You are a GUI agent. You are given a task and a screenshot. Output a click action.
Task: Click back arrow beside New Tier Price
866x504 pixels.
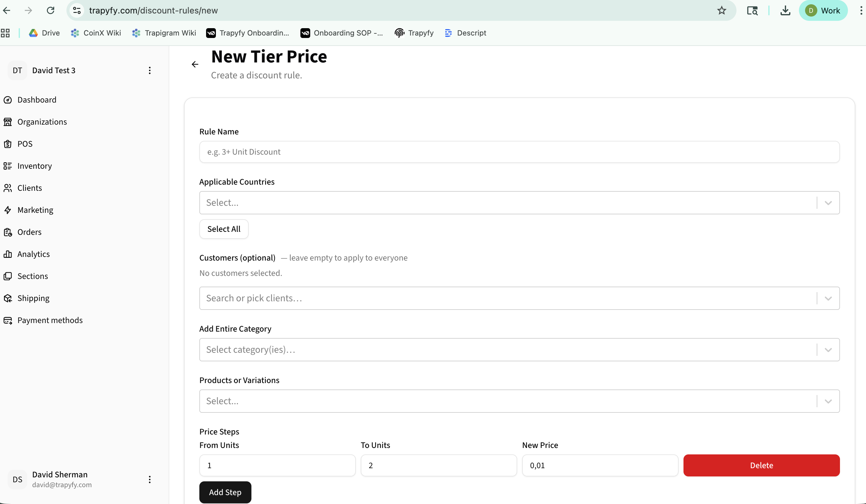coord(195,64)
